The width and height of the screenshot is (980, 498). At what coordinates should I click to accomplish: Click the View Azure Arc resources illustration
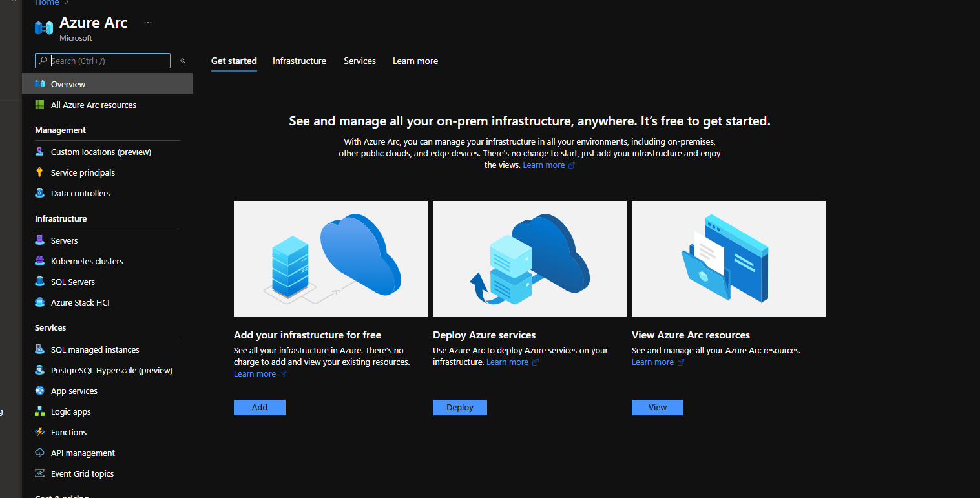pyautogui.click(x=728, y=259)
